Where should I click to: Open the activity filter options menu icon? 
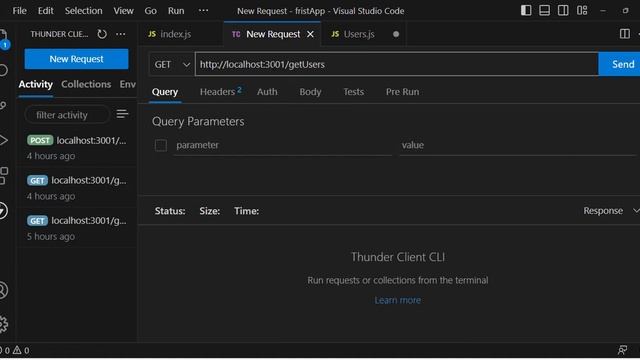coord(122,114)
